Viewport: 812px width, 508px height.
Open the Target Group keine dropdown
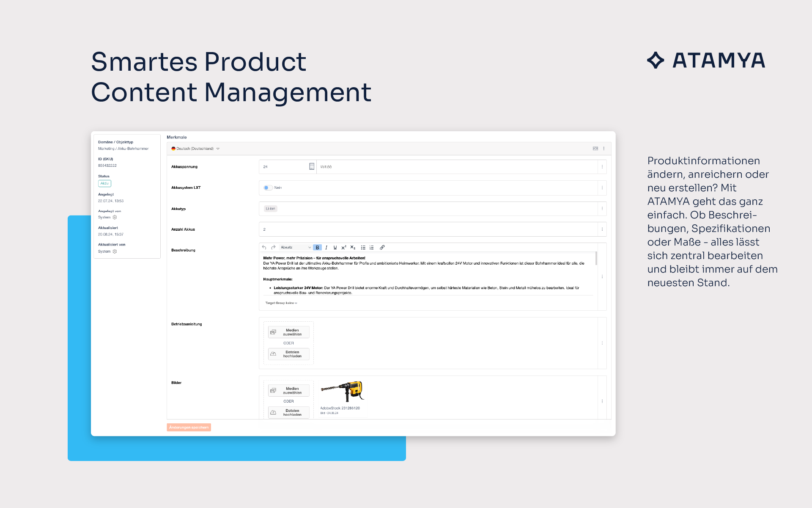click(281, 303)
